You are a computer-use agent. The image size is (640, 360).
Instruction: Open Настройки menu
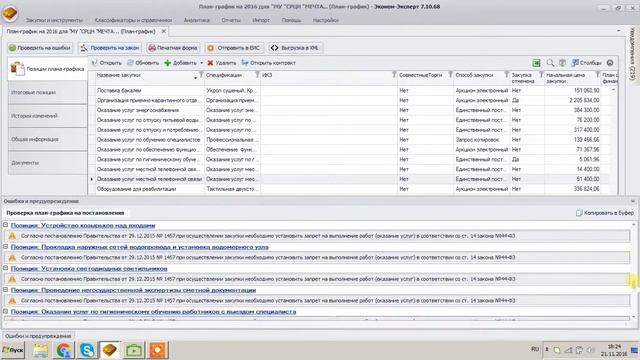pos(325,20)
